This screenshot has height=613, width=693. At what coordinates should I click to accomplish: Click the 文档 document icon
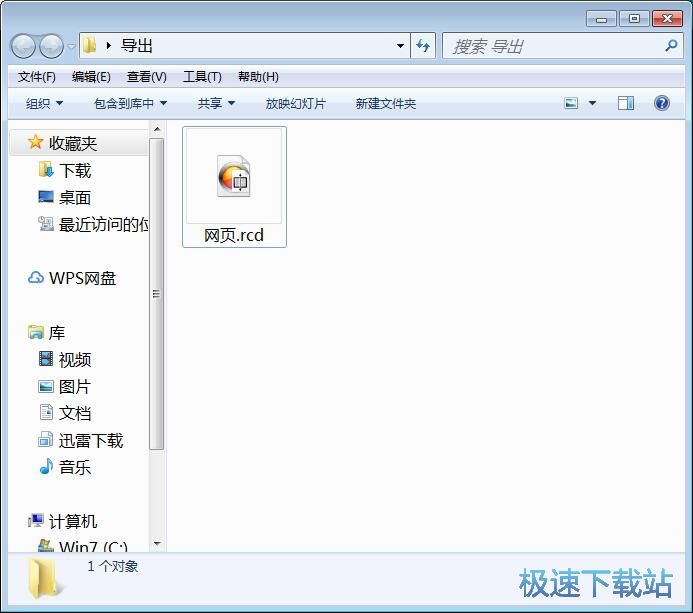pyautogui.click(x=46, y=412)
